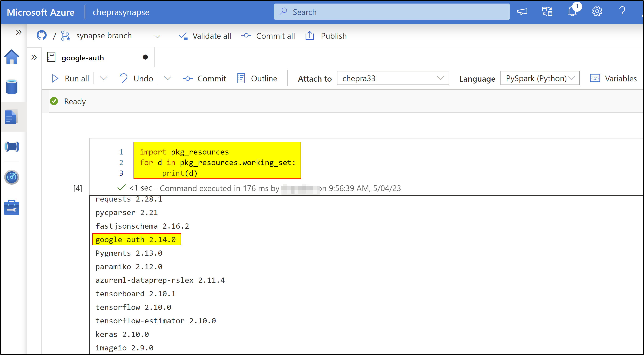
Task: Click the Publish button
Action: pyautogui.click(x=326, y=36)
